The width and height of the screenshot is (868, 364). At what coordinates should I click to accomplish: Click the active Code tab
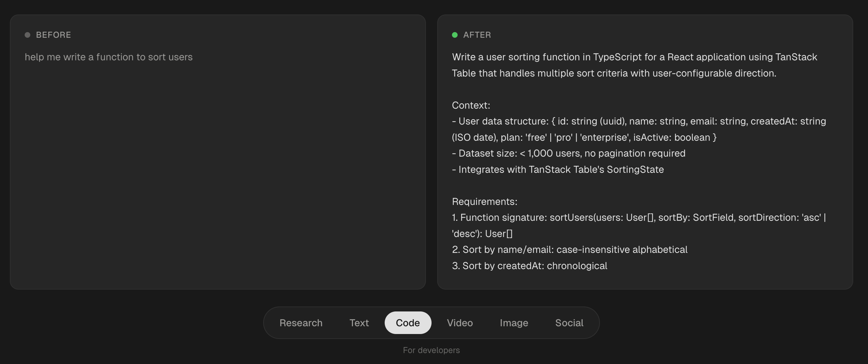408,323
